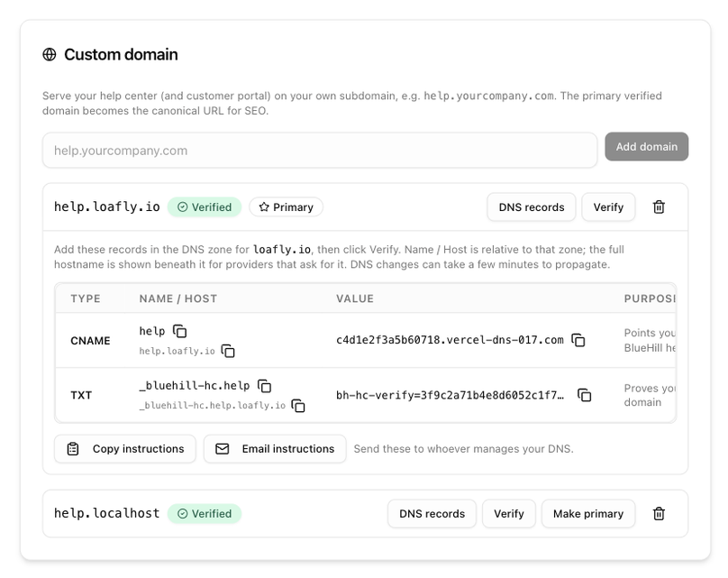Copy the vercel-dns CNAME value
This screenshot has height=578, width=728.
coord(578,340)
